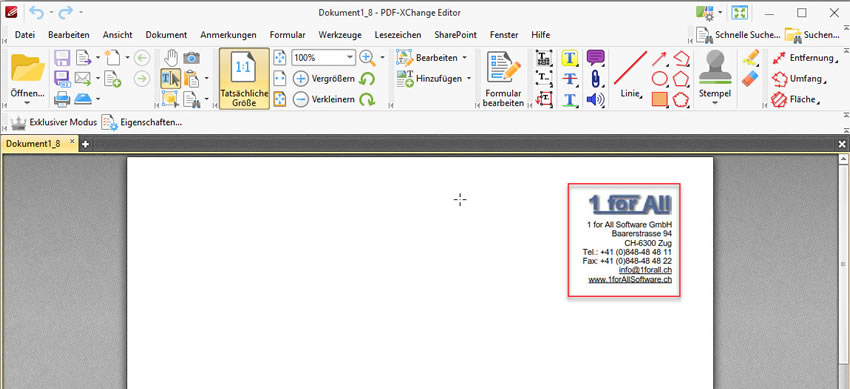Image resolution: width=850 pixels, height=389 pixels.
Task: Click the clipboard paste icon
Action: click(191, 79)
